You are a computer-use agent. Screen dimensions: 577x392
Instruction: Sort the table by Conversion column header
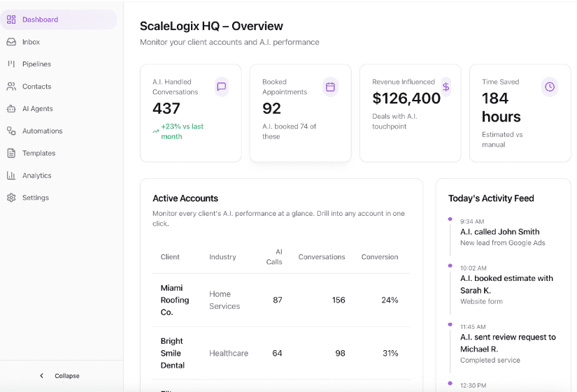[380, 257]
